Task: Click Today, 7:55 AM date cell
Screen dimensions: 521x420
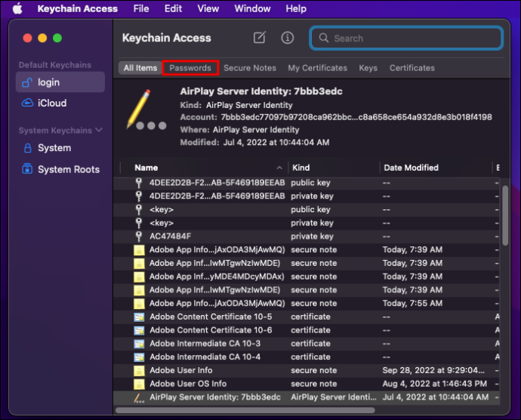Action: 412,303
